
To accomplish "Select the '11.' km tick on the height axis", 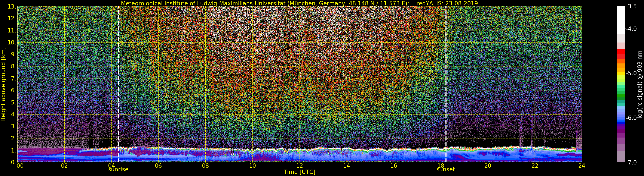I will [x=12, y=31].
